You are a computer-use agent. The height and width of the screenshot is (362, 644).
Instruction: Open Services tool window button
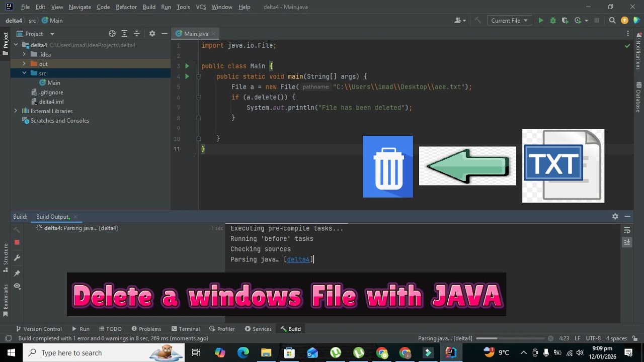tap(258, 329)
